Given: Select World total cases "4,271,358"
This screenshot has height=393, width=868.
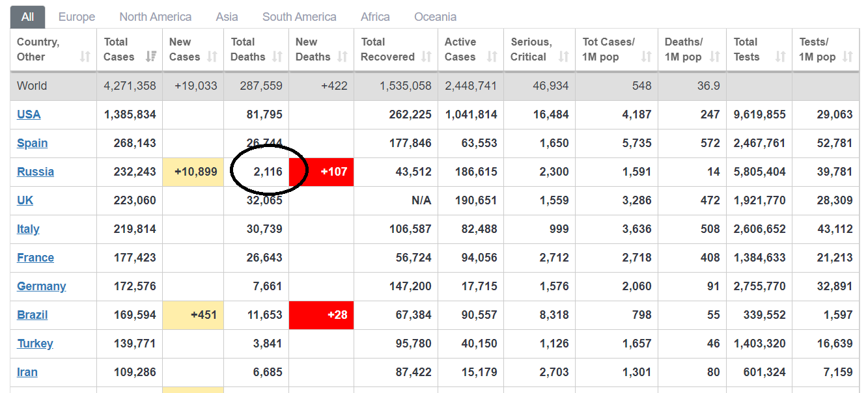Looking at the screenshot, I should click(x=130, y=86).
